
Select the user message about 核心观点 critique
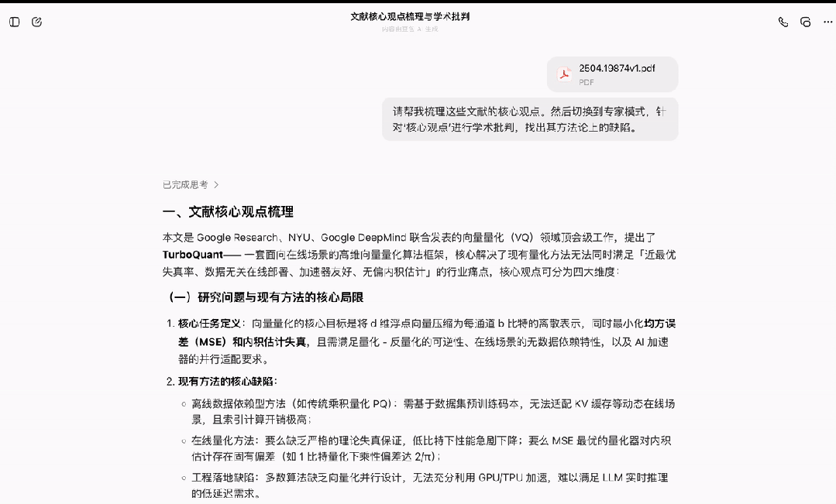pos(530,119)
